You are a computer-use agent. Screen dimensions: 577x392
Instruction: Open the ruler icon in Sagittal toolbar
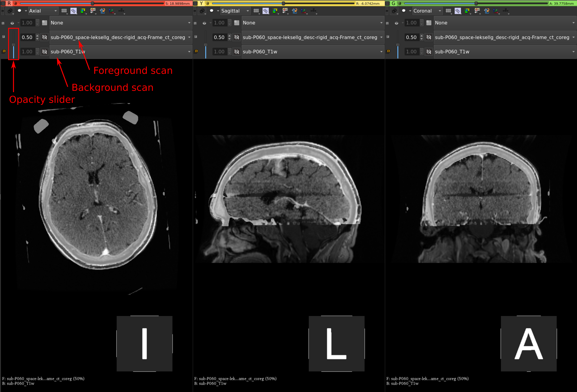314,11
